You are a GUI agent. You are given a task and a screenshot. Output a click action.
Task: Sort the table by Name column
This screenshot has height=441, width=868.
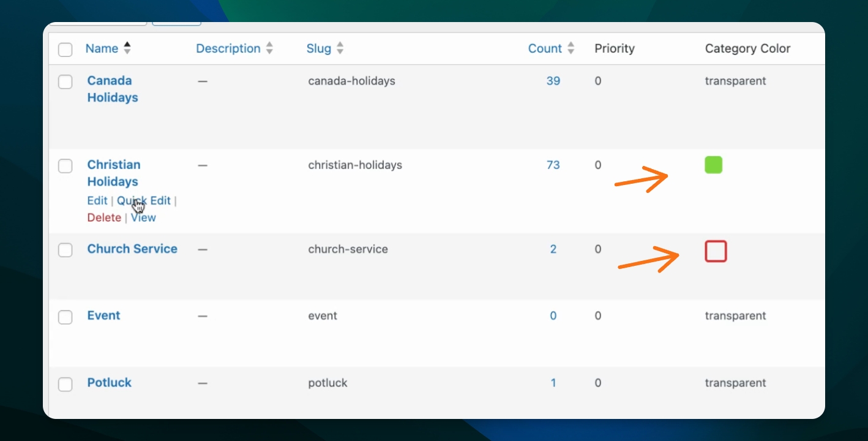click(102, 48)
